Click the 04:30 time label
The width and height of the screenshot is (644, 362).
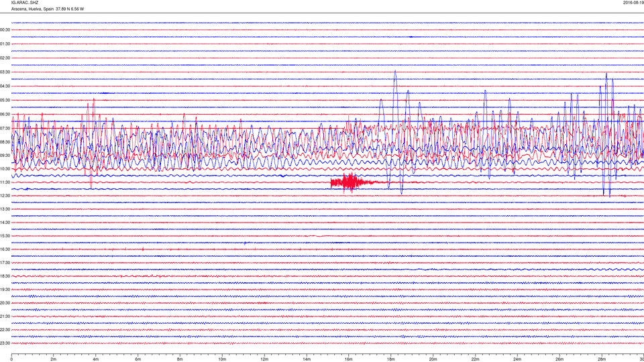click(x=5, y=86)
